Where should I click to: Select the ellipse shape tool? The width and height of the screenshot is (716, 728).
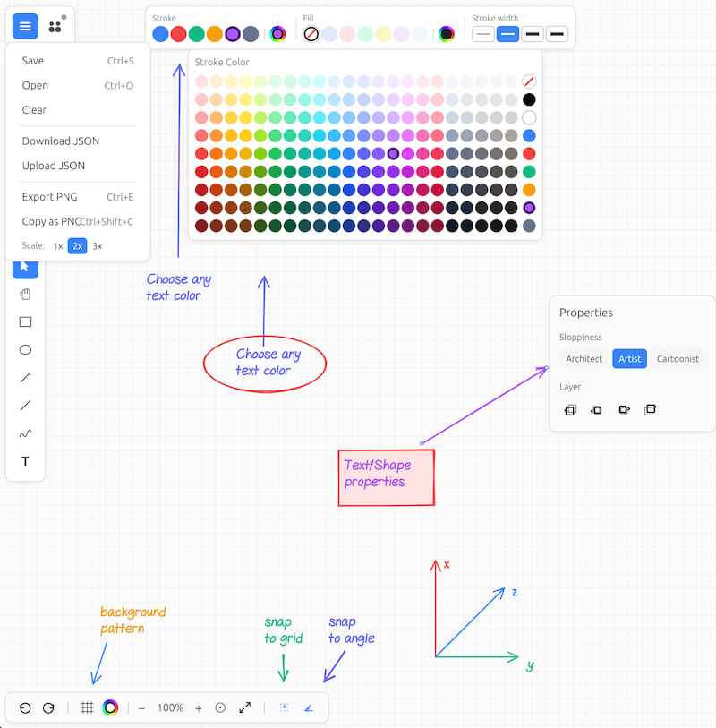click(25, 350)
